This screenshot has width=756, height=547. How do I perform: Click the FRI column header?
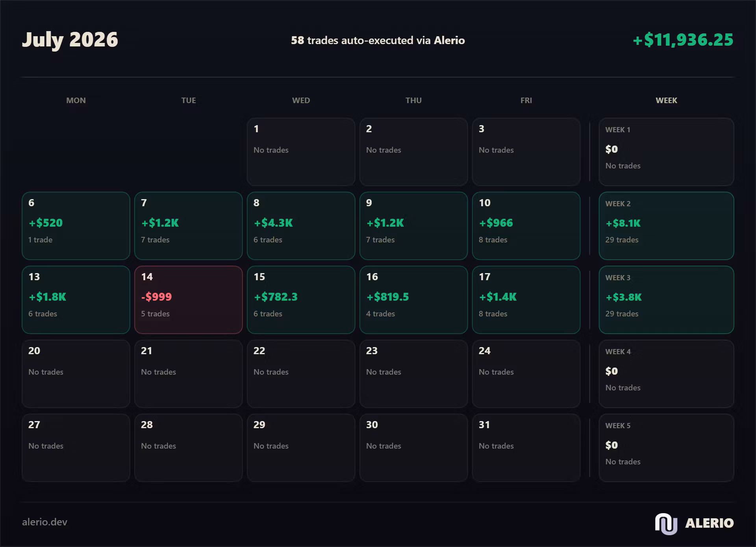click(526, 100)
